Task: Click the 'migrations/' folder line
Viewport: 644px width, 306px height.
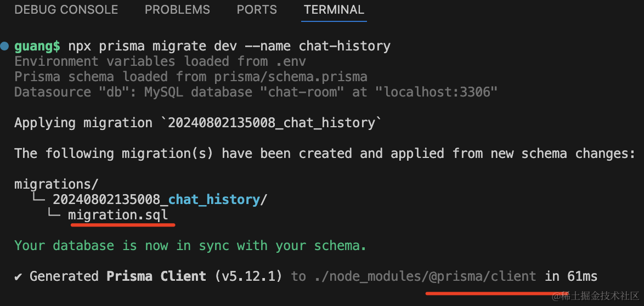Action: (57, 184)
